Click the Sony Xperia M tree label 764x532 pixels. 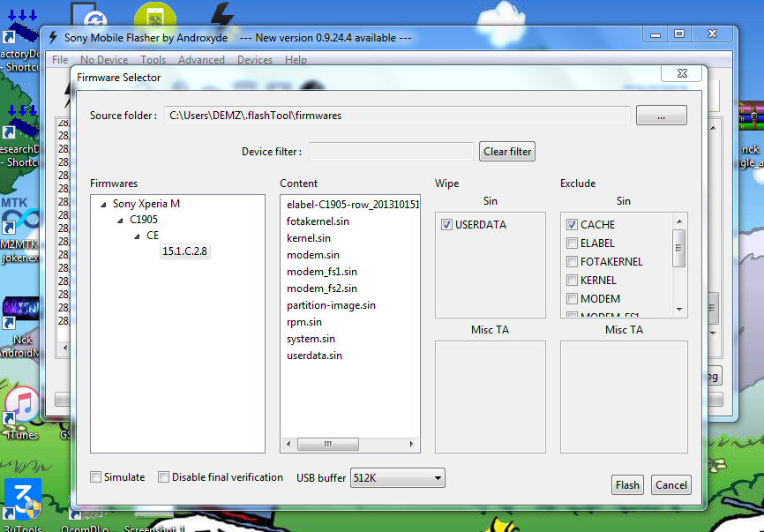tap(146, 204)
